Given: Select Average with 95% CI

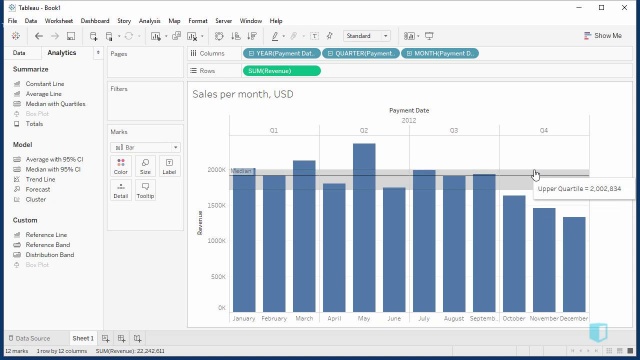Looking at the screenshot, I should [x=54, y=159].
